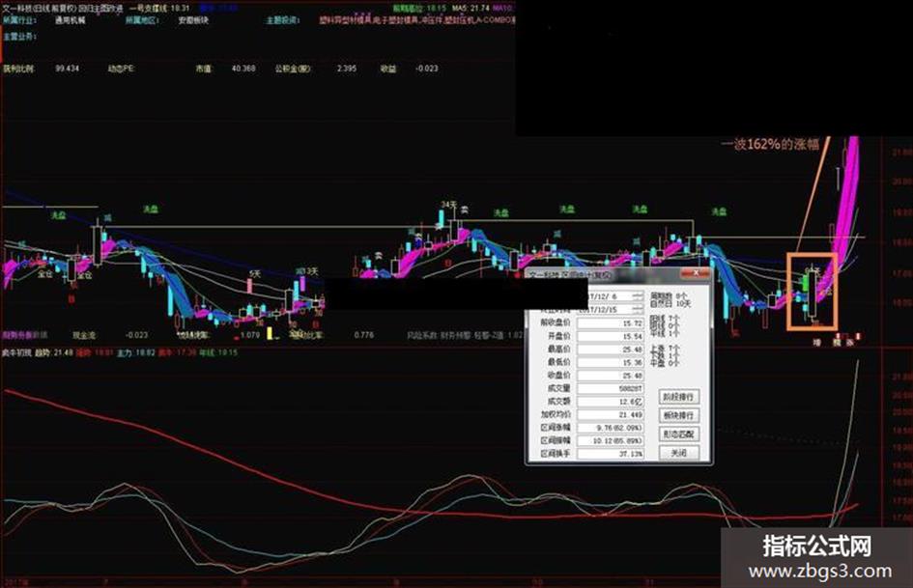Click the MA5: 21.74 indicator readout
Screen dimensions: 913x588
471,8
